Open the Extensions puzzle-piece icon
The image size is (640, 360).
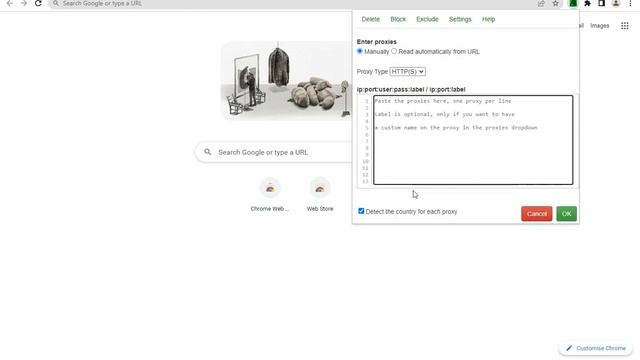tap(587, 4)
